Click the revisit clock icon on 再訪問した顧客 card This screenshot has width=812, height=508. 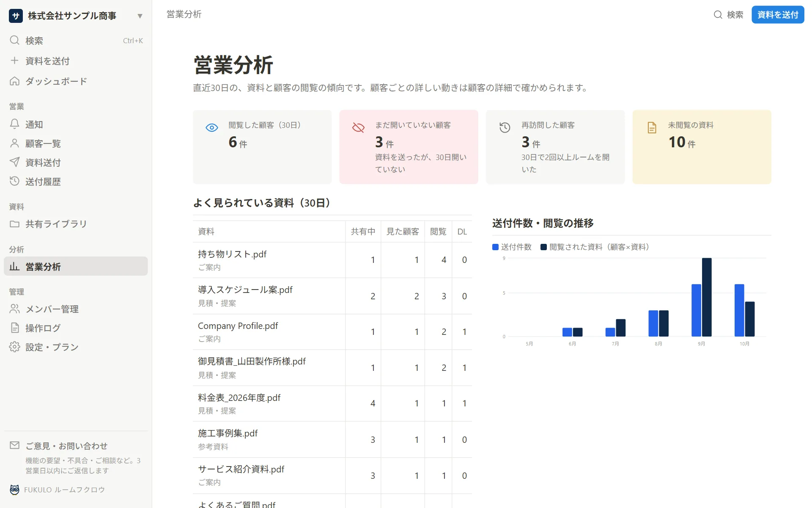point(505,127)
